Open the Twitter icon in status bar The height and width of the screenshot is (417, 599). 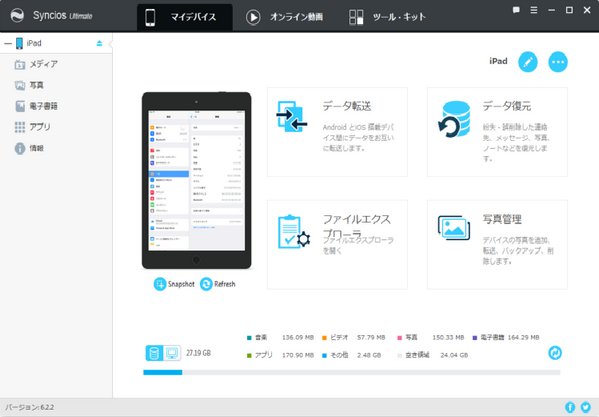[x=585, y=407]
